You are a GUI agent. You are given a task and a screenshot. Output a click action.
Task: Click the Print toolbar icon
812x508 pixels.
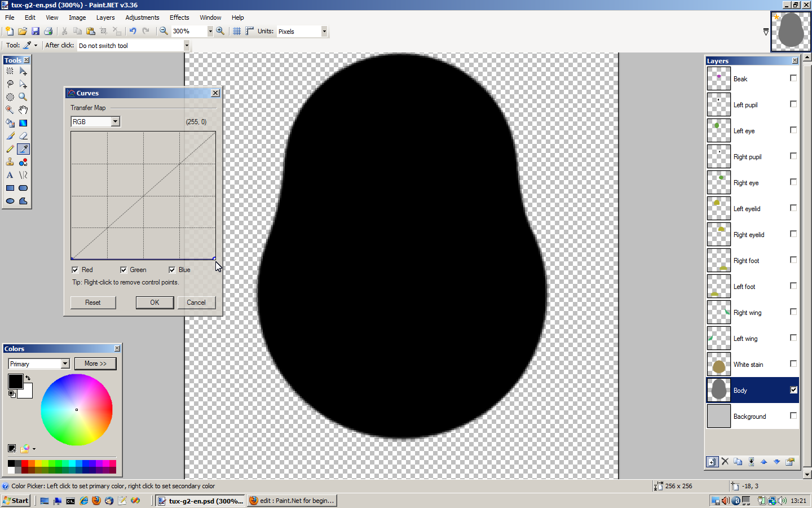point(48,31)
